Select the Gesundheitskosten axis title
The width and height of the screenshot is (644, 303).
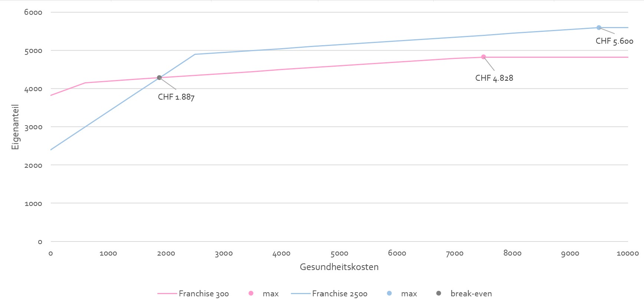[x=339, y=267]
